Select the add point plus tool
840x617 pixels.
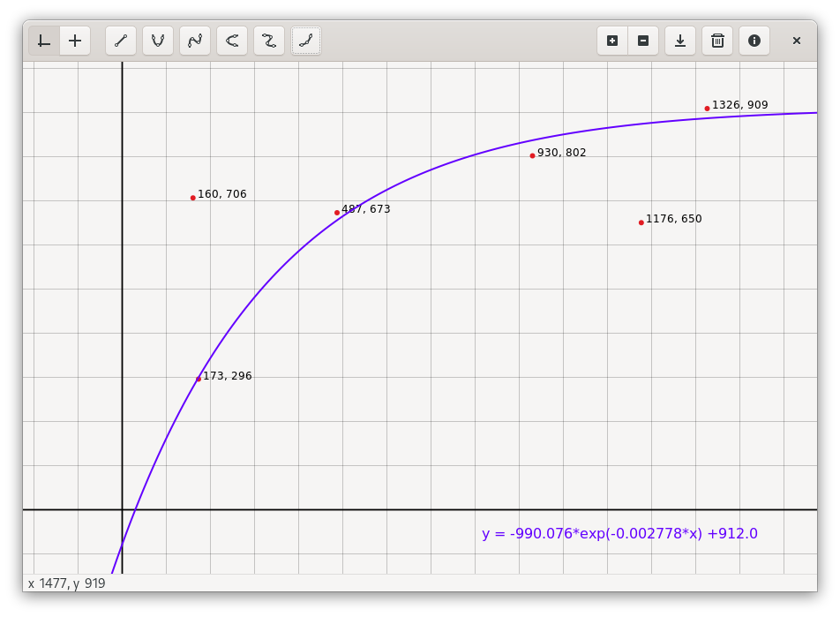pos(75,41)
